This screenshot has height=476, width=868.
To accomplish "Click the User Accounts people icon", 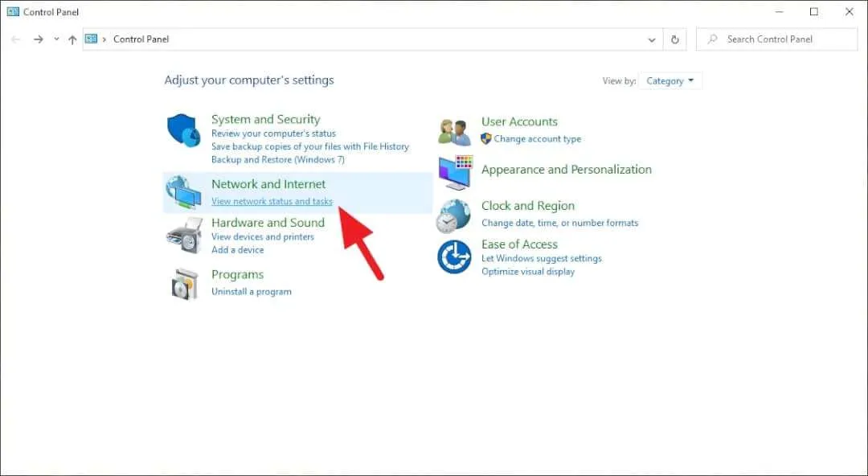I will coord(454,132).
